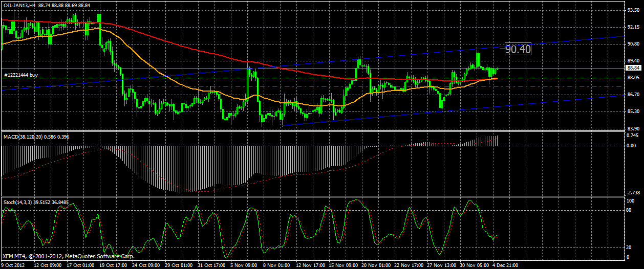Click the 89.40 price scale value
644x269 pixels.
(633, 60)
